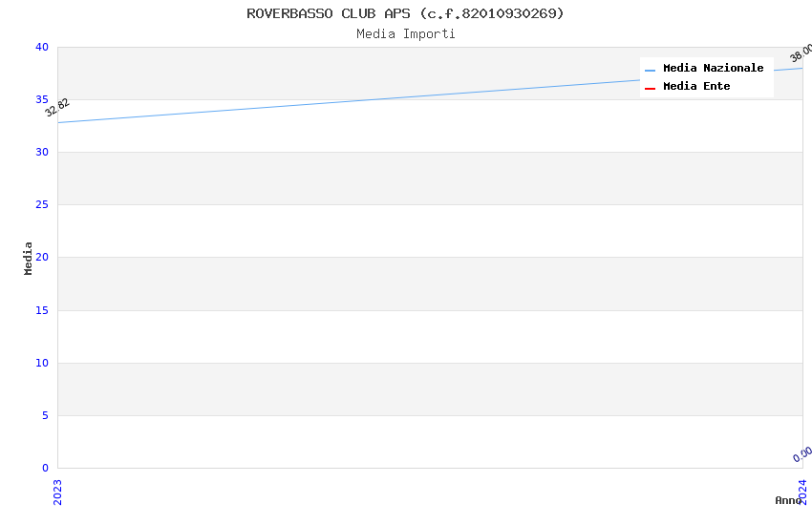Click the blue Media Nazionale legend swatch
The height and width of the screenshot is (525, 812).
[650, 70]
